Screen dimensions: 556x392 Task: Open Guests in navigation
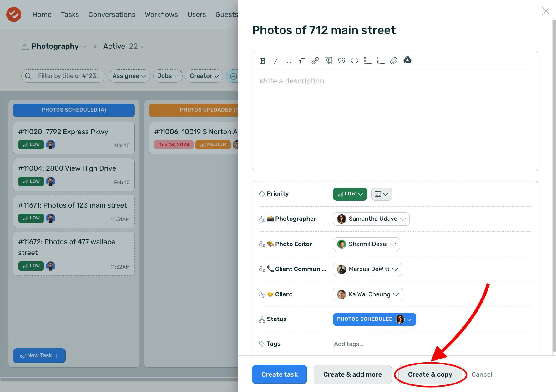[227, 14]
